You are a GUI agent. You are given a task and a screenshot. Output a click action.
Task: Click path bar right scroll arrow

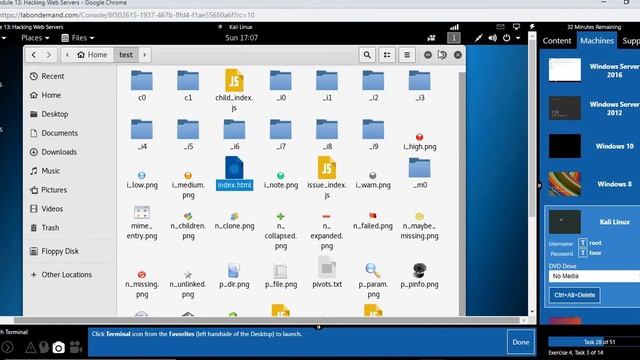(x=144, y=55)
